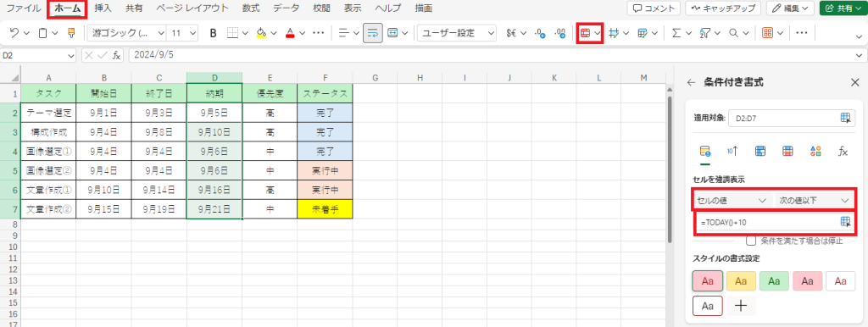Image resolution: width=868 pixels, height=327 pixels.
Task: Click the Paste clipboard icon
Action: pos(42,33)
